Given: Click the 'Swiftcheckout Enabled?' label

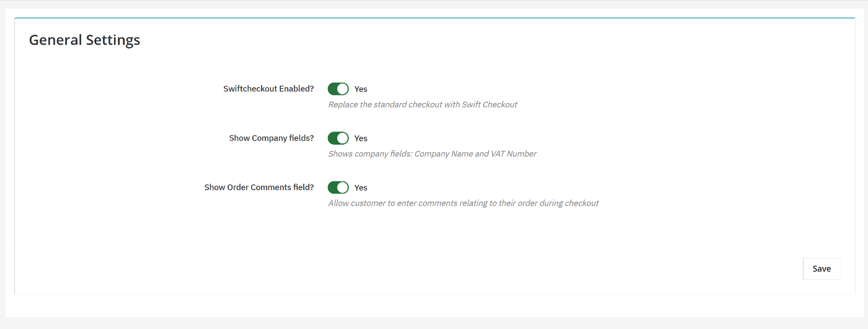Looking at the screenshot, I should pyautogui.click(x=268, y=89).
